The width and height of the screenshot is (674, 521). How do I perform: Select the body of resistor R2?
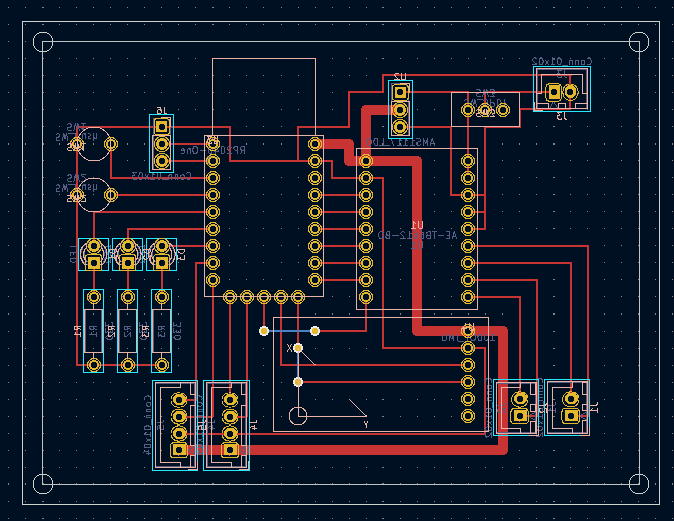tap(128, 331)
